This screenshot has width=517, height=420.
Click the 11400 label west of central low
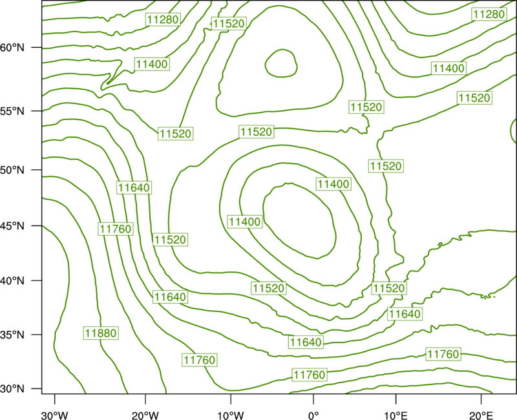[x=245, y=222]
